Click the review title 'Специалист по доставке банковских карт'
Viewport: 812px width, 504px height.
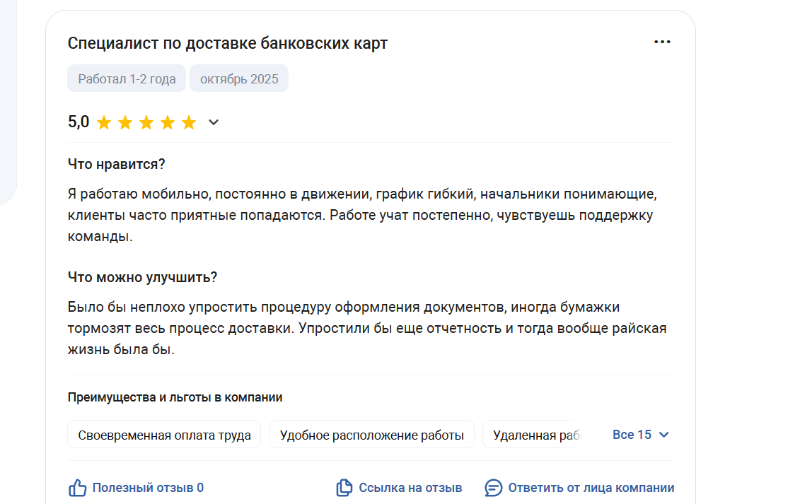coord(228,43)
